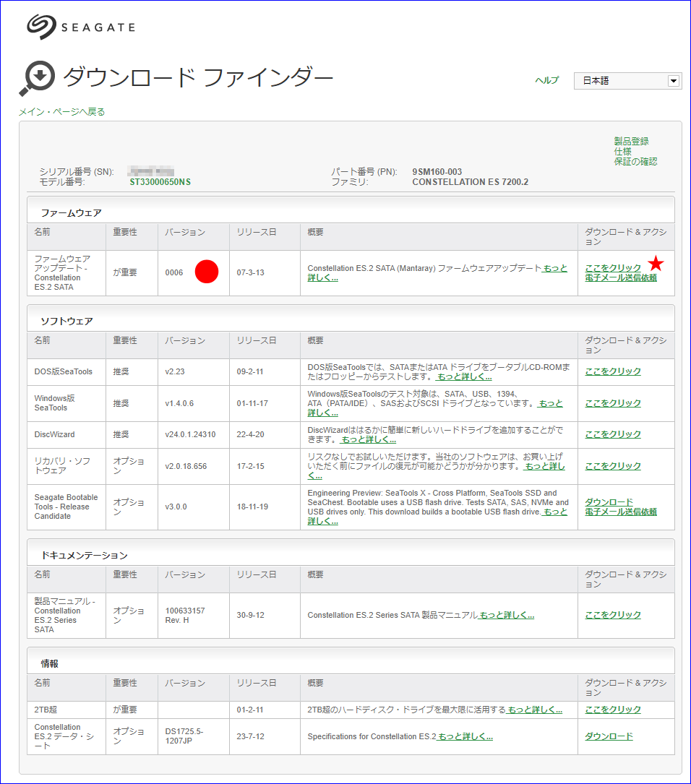Click ダウンロード for Seagate Bootable Tools
The height and width of the screenshot is (784, 691).
[609, 501]
